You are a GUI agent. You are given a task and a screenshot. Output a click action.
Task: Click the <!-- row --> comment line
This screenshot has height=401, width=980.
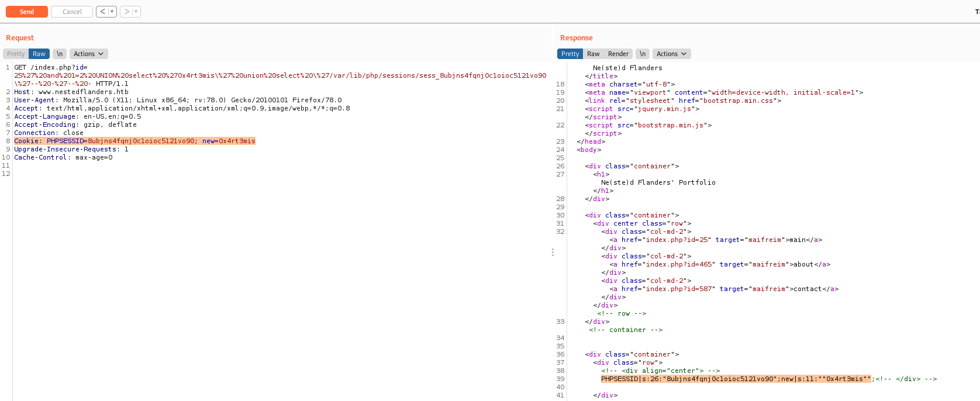pos(622,313)
